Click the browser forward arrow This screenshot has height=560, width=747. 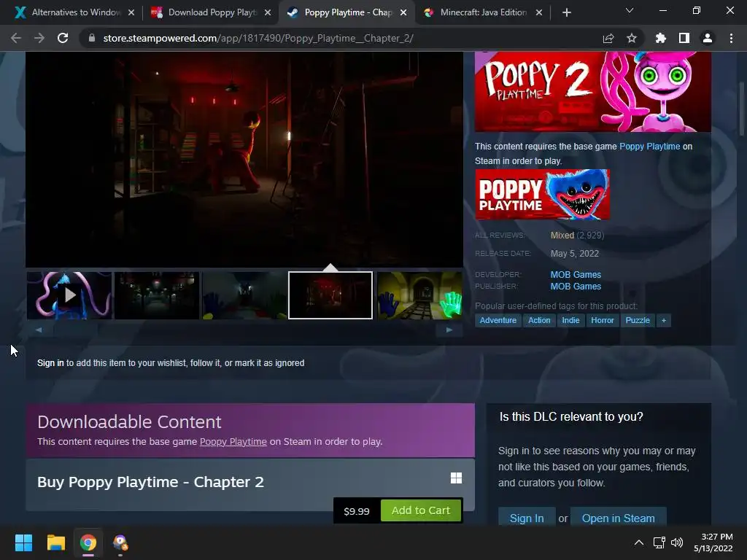coord(39,38)
